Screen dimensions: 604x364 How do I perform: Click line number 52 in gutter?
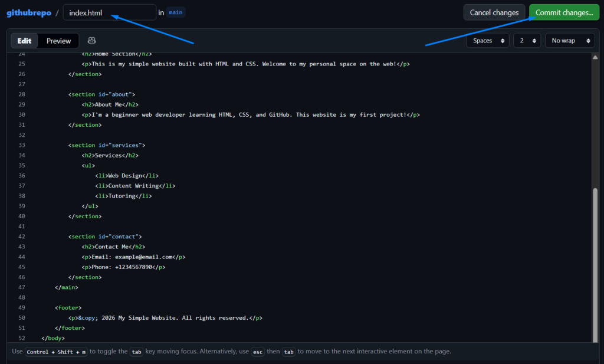point(22,338)
